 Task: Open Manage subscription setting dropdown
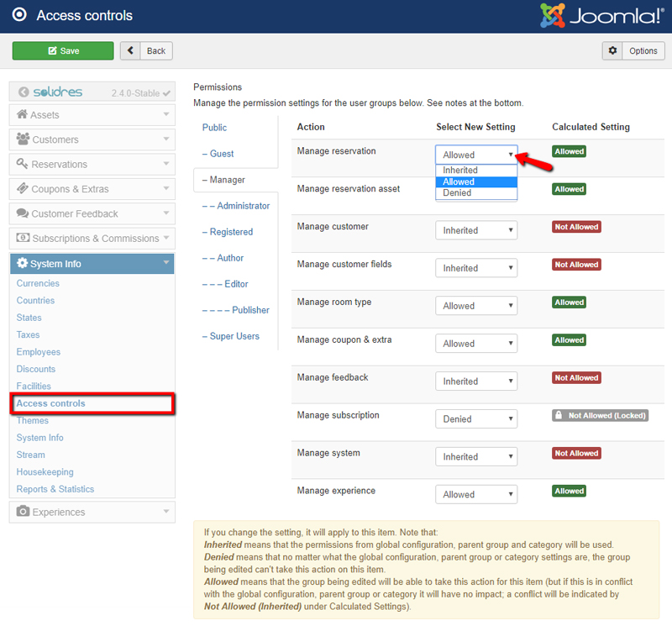[x=476, y=419]
